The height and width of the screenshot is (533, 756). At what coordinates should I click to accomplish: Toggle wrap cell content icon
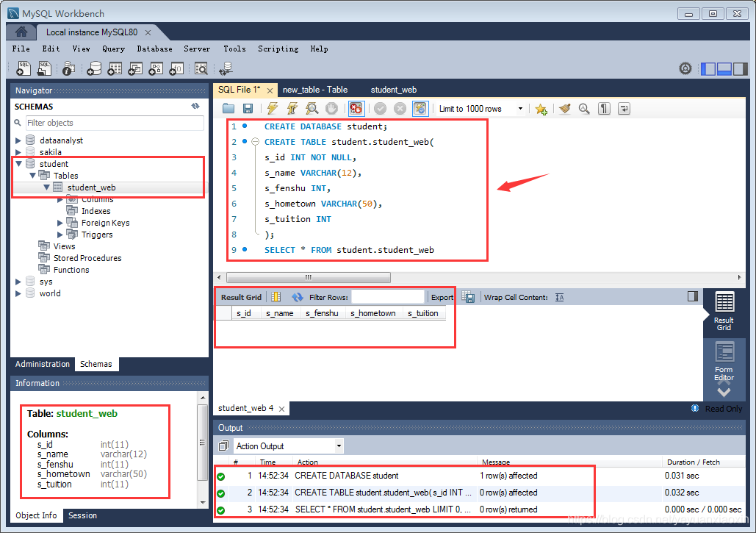click(559, 297)
